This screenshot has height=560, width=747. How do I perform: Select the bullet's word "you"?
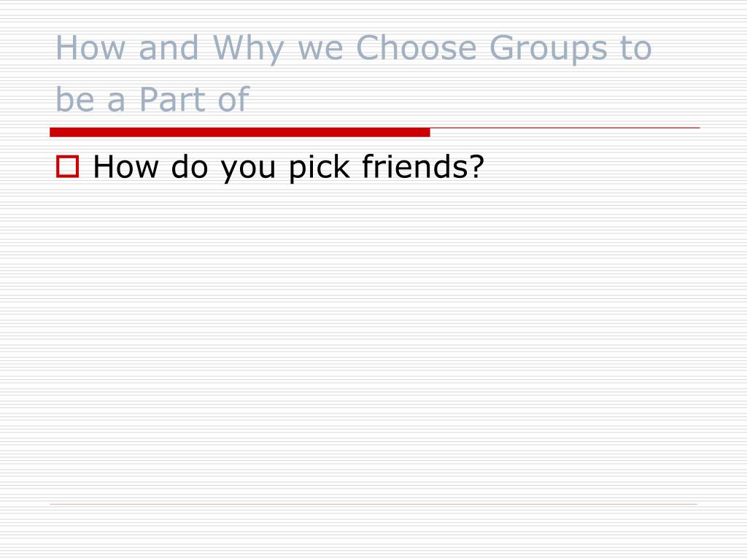click(248, 169)
